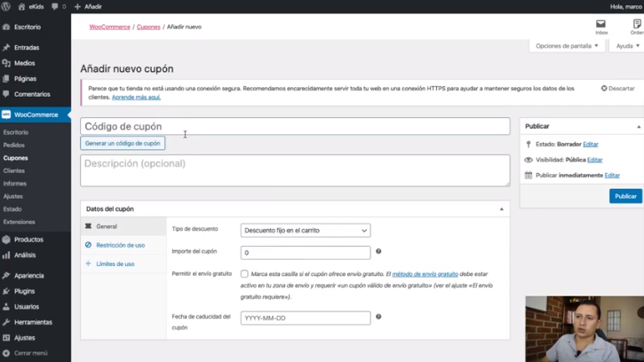
Task: Open the Aprende más aquí link
Action: point(136,98)
